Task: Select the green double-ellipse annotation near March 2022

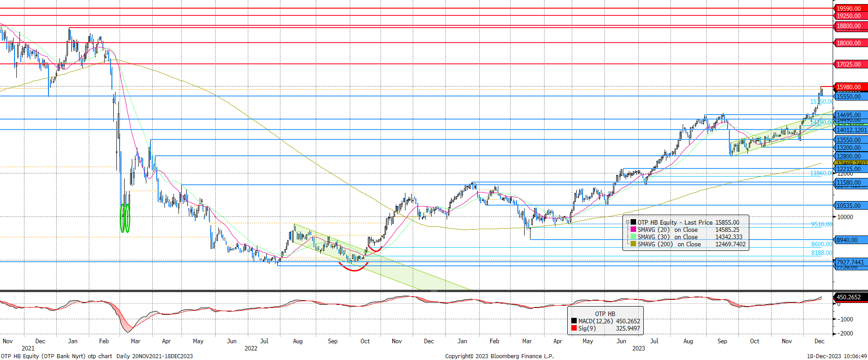Action: pyautogui.click(x=125, y=218)
